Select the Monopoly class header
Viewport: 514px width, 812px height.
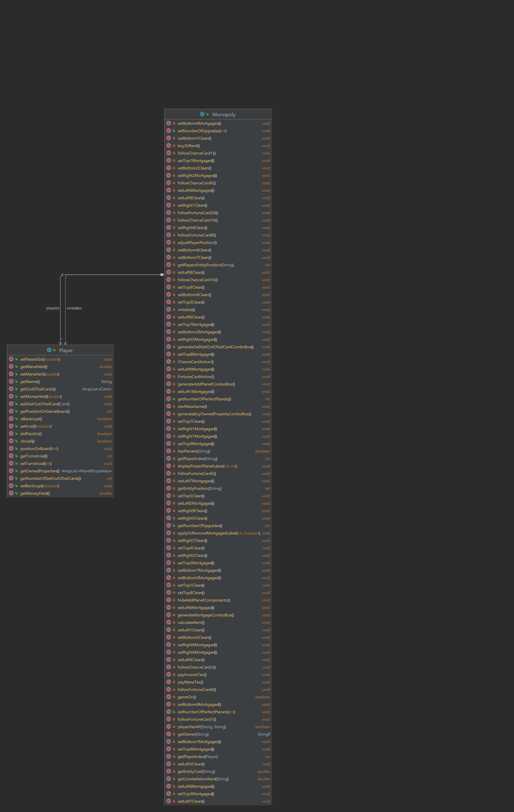[224, 115]
